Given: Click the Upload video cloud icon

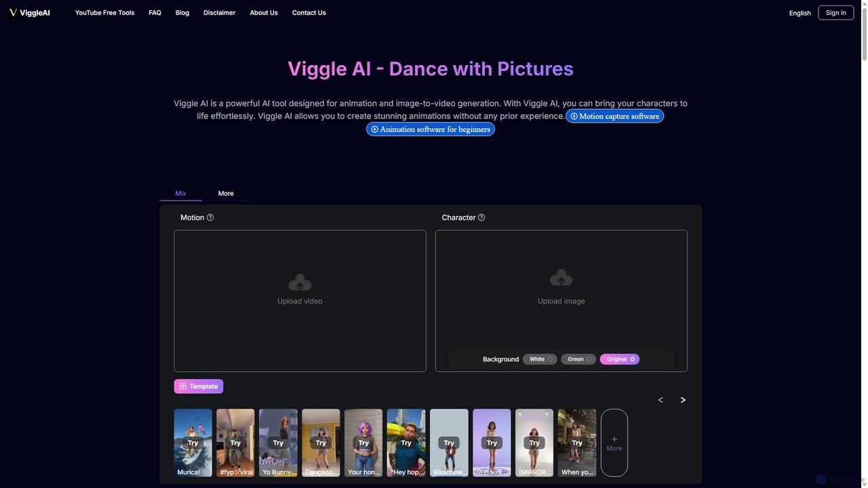Looking at the screenshot, I should tap(300, 283).
